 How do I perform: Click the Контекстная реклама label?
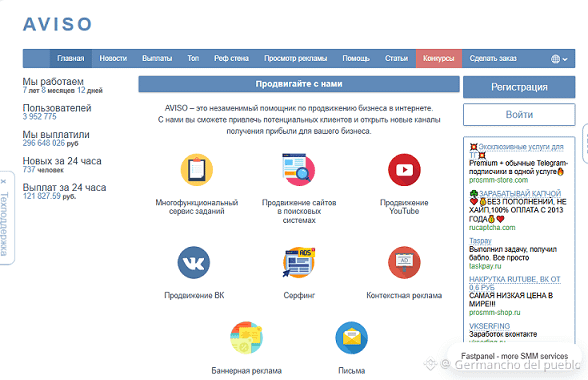click(x=404, y=296)
